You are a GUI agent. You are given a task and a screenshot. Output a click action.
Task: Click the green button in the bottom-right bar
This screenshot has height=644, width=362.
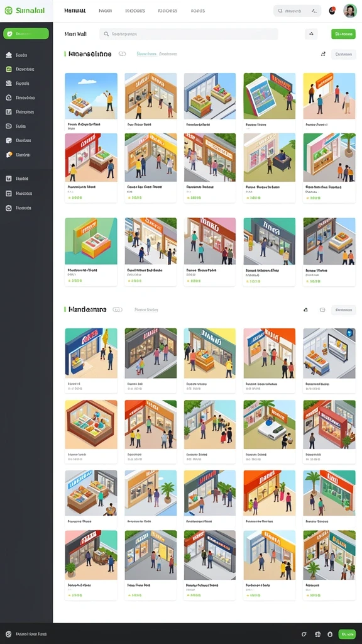(x=347, y=634)
